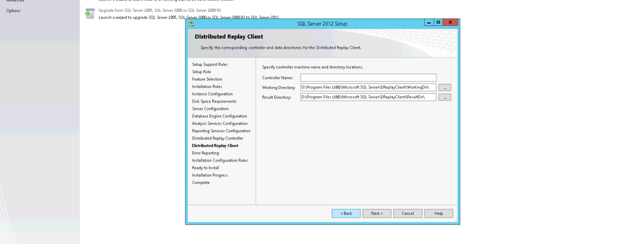This screenshot has height=244, width=644.
Task: Select the Error Reporting step
Action: point(205,153)
